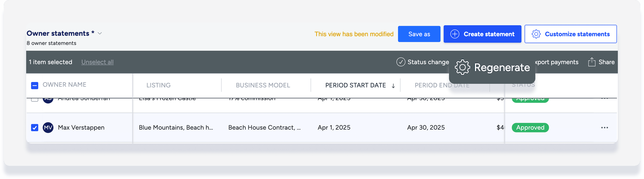Screen dimensions: 644x179
Task: Click the Save as button
Action: (419, 34)
